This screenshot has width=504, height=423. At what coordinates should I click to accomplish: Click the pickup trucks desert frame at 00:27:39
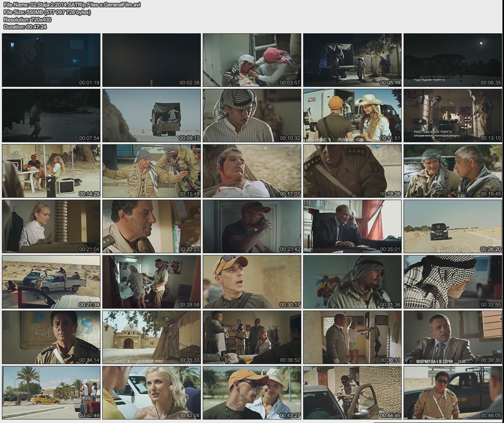51,282
